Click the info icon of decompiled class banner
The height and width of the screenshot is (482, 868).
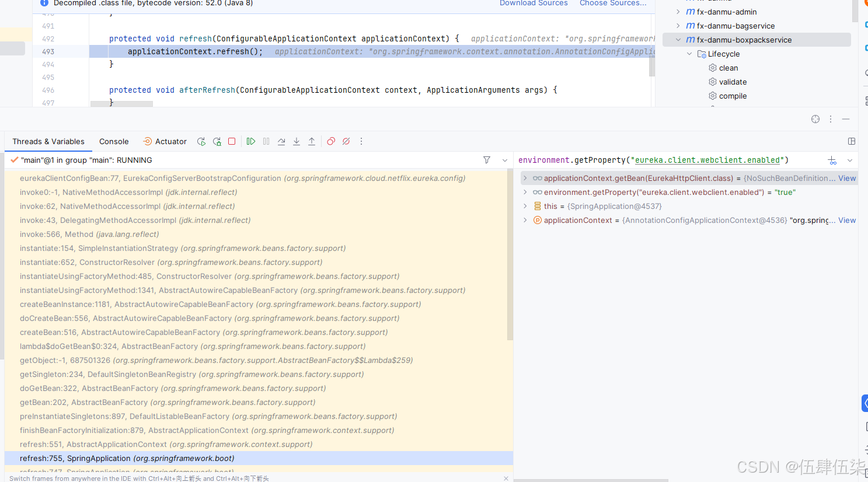pos(44,3)
